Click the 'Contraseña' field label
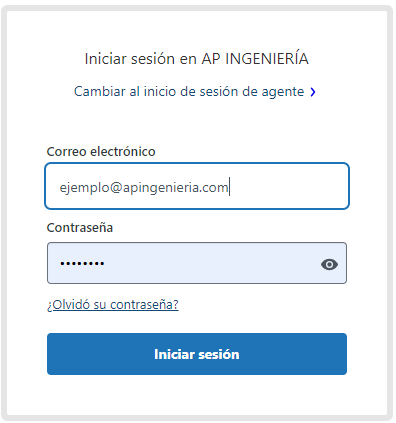396x423 pixels. click(x=80, y=228)
